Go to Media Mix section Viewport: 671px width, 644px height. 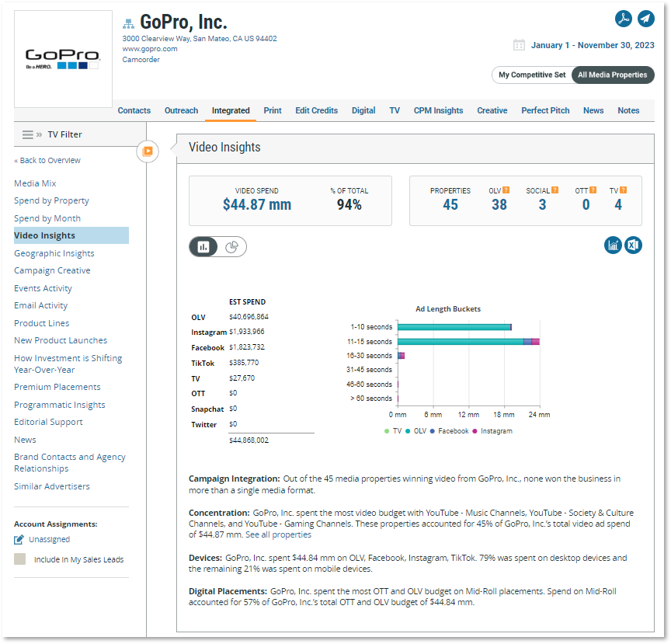click(x=35, y=183)
